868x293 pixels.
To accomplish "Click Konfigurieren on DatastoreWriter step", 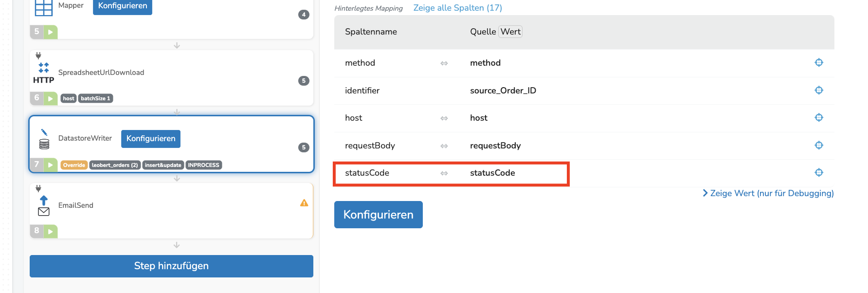I will click(x=151, y=139).
